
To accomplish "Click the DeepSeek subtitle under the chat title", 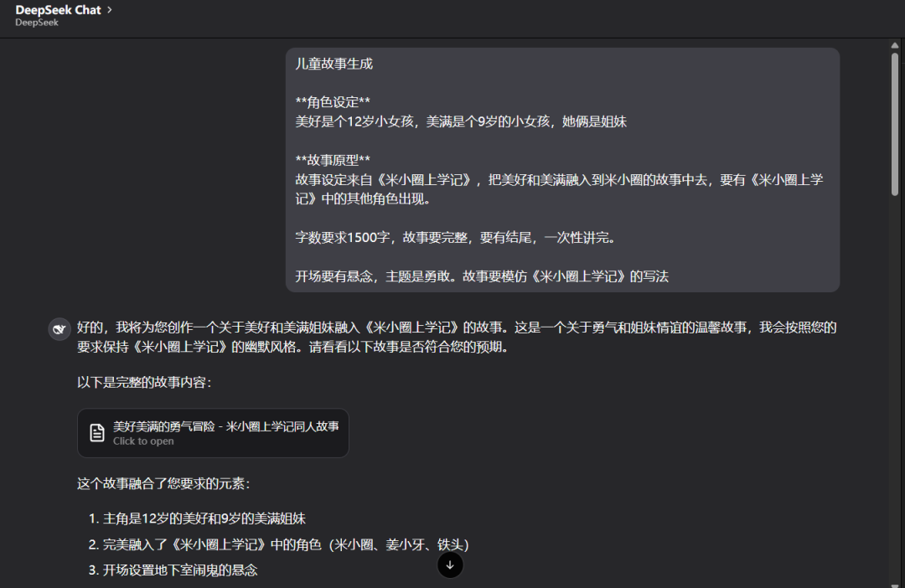I will coord(37,23).
